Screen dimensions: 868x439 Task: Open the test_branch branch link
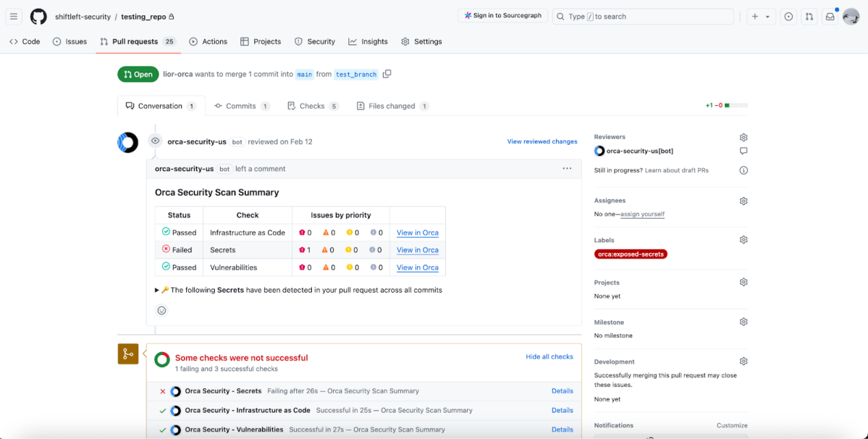pos(356,74)
